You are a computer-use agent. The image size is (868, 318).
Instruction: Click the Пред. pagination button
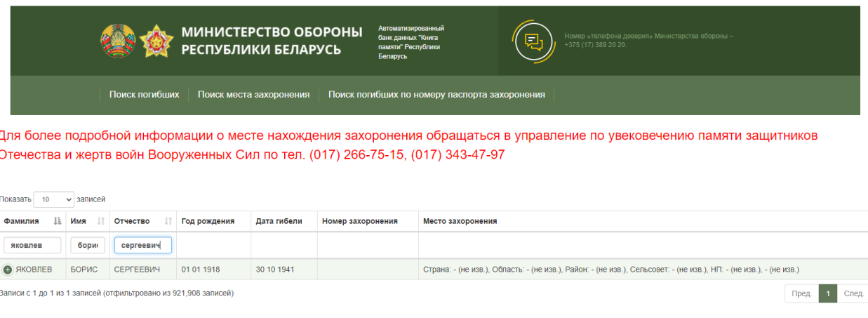point(801,293)
